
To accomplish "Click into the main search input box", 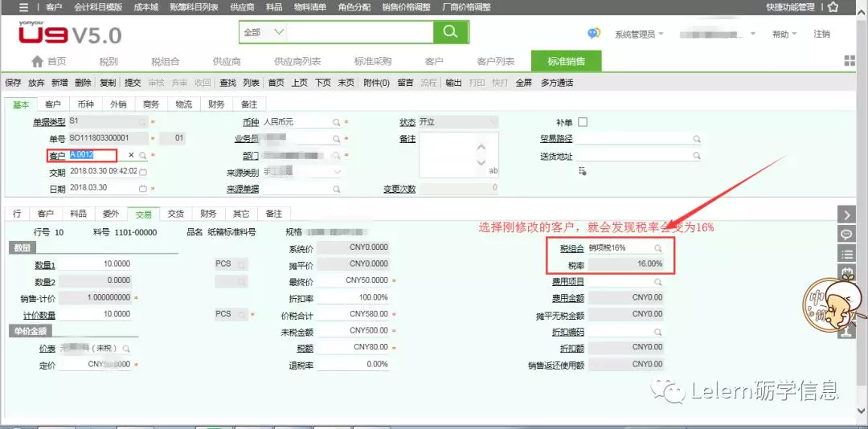I will tap(360, 33).
